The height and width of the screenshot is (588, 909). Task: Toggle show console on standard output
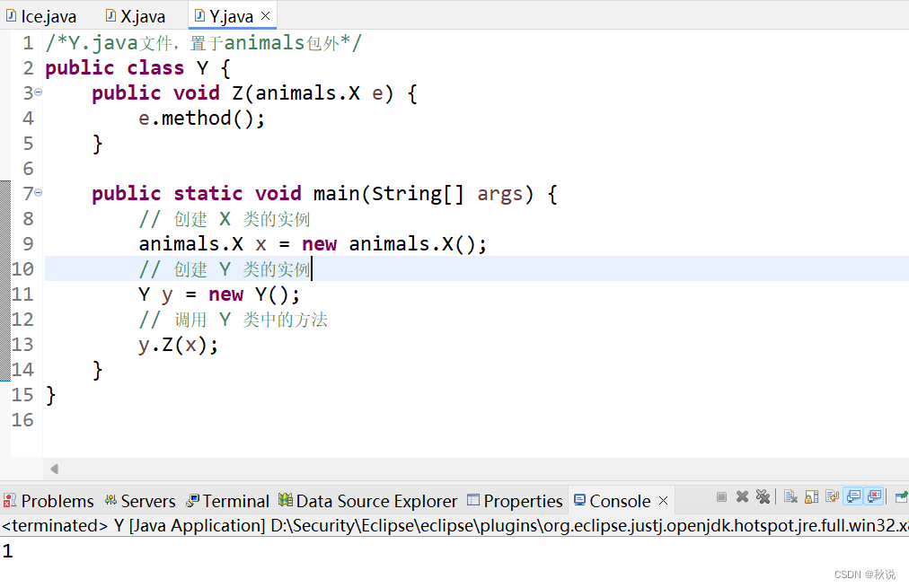tap(853, 497)
